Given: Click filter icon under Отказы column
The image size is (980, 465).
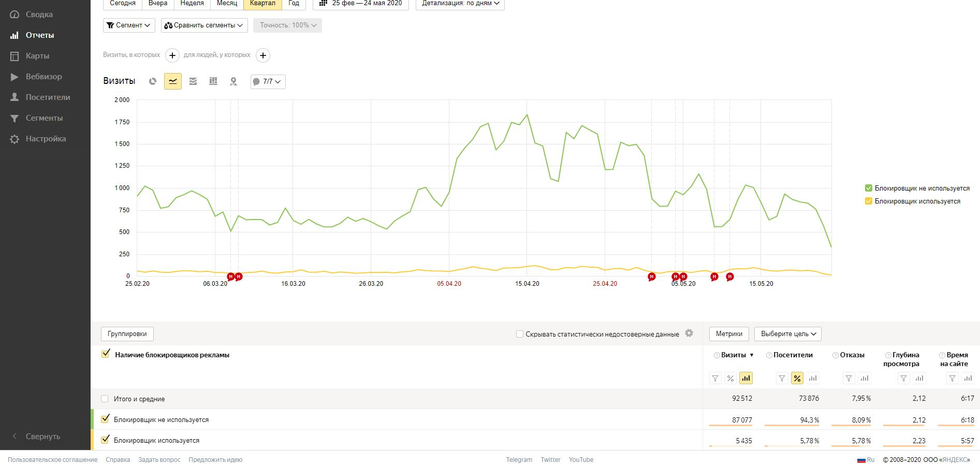Looking at the screenshot, I should (x=849, y=379).
